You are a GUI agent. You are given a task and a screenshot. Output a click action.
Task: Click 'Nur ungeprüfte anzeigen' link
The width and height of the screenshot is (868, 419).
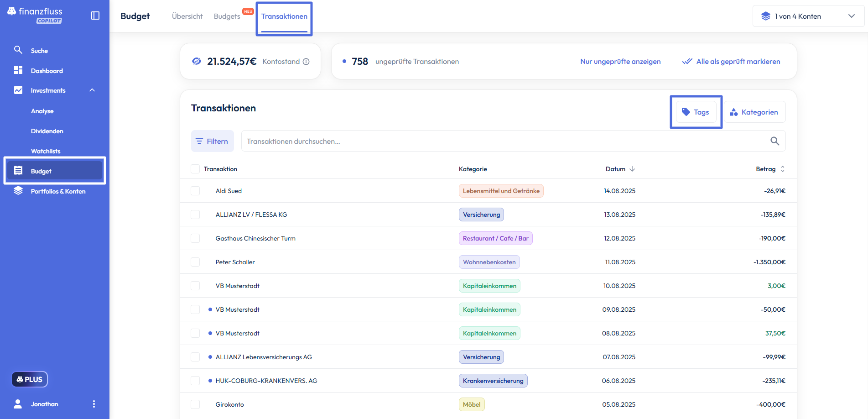tap(620, 62)
